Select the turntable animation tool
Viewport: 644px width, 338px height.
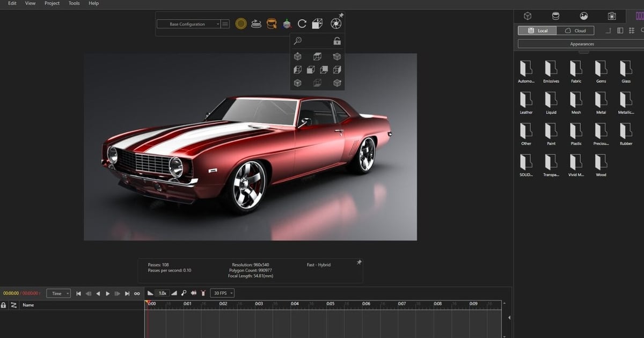(256, 24)
